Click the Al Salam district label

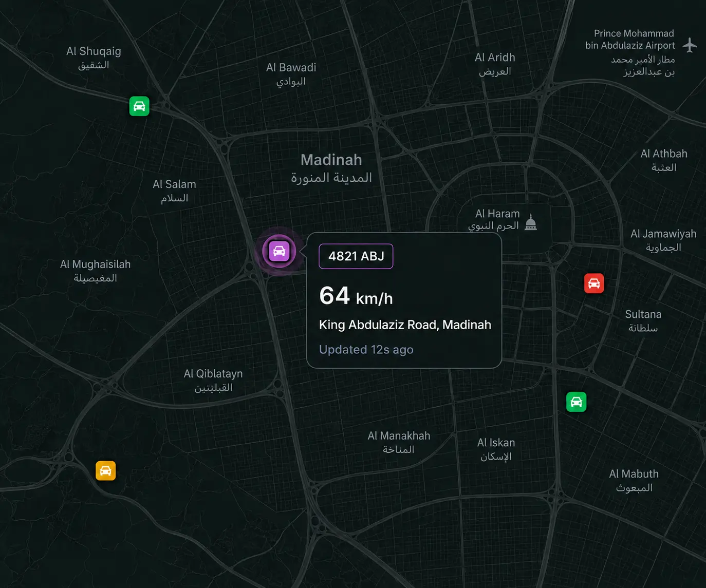tap(174, 191)
